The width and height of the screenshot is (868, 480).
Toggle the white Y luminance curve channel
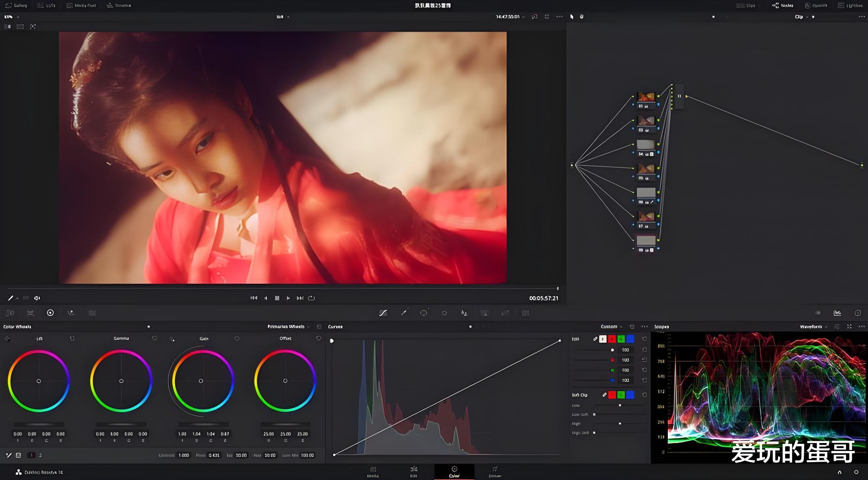pos(603,339)
